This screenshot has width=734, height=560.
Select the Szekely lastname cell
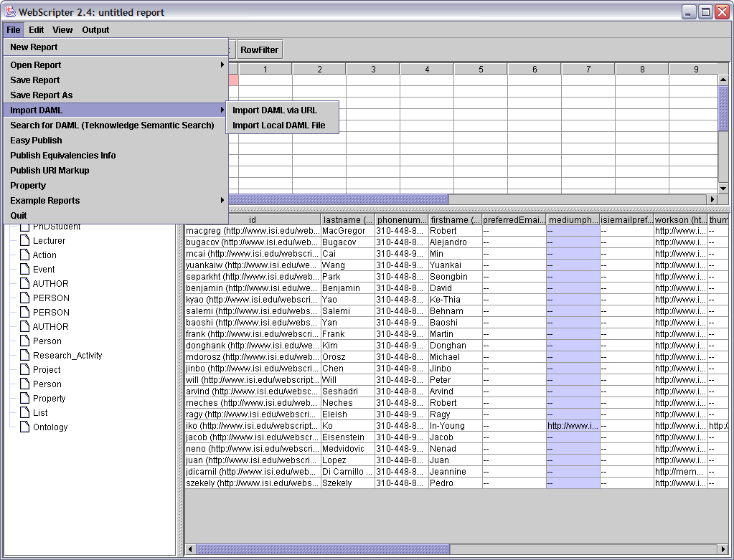(347, 483)
